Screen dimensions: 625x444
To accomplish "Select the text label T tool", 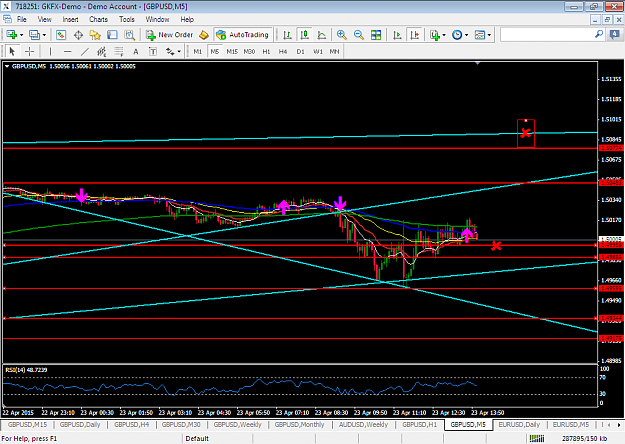I will pos(153,51).
